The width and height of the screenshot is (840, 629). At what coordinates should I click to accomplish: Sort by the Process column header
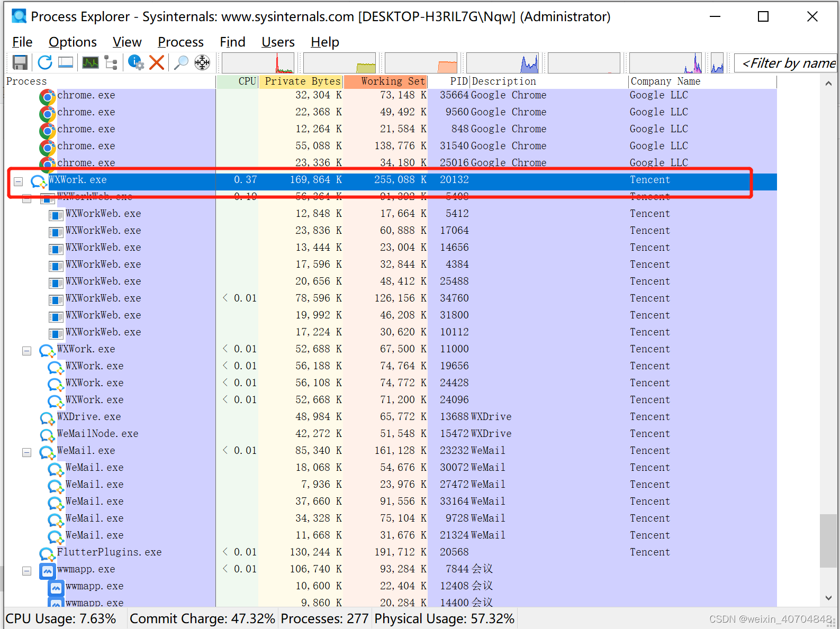(110, 81)
